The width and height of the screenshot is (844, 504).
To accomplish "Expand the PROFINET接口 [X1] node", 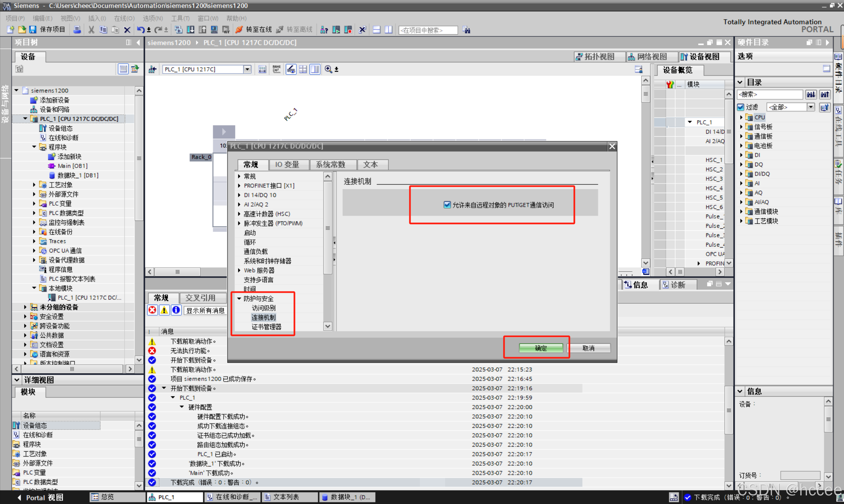I will click(x=239, y=186).
